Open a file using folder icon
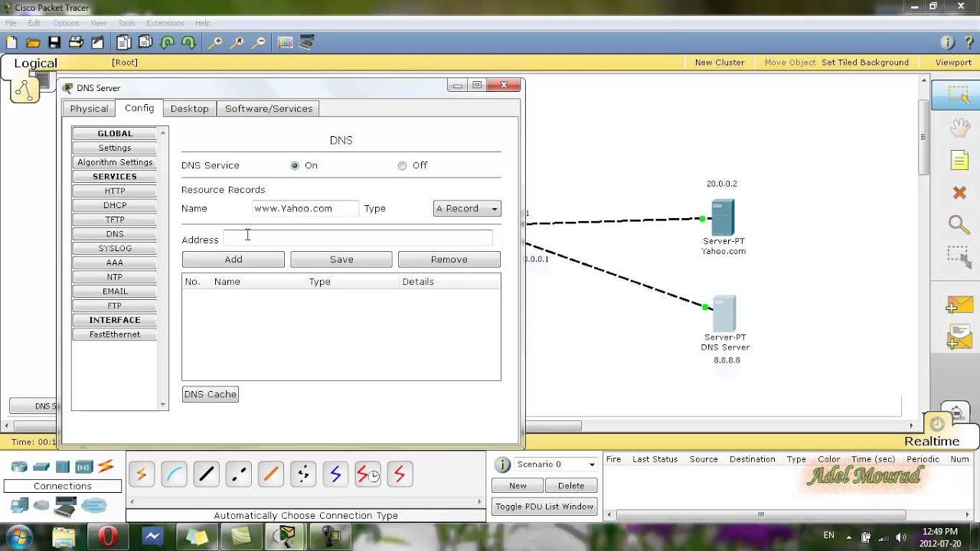This screenshot has width=980, height=551. (33, 43)
